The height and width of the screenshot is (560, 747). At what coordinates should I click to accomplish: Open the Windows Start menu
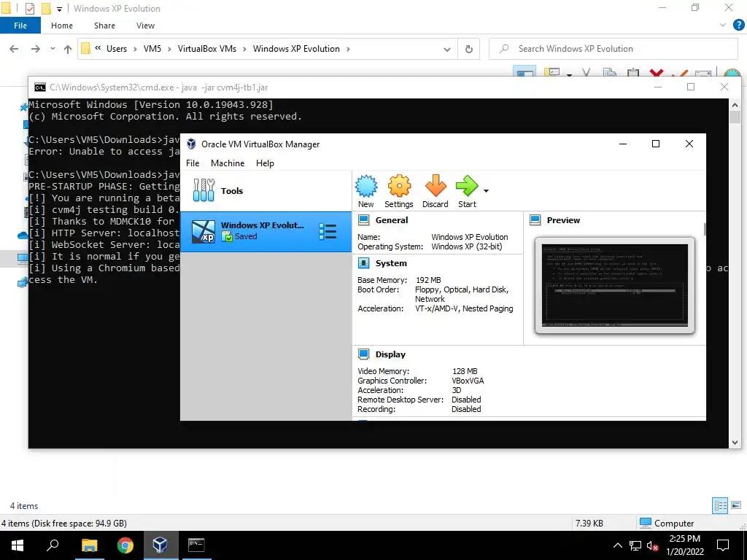pyautogui.click(x=18, y=545)
